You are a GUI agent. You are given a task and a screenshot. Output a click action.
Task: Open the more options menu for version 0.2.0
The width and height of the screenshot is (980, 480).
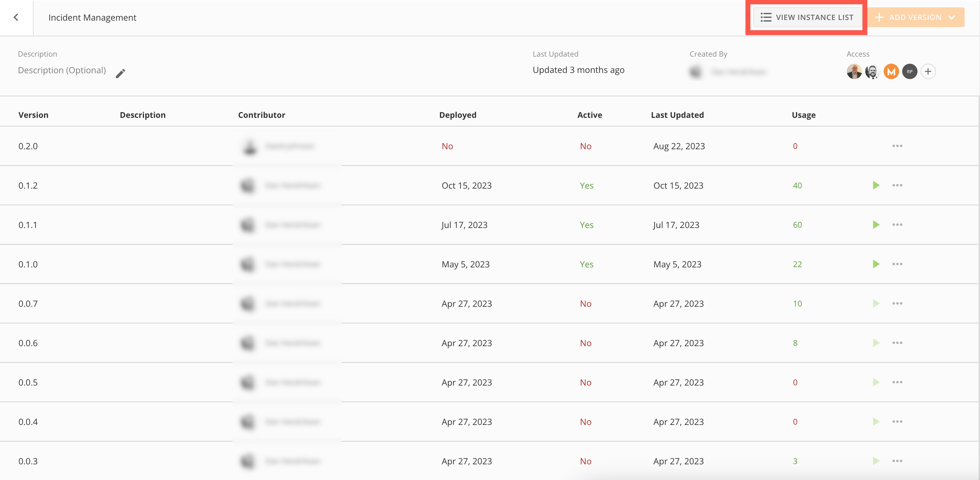[898, 146]
